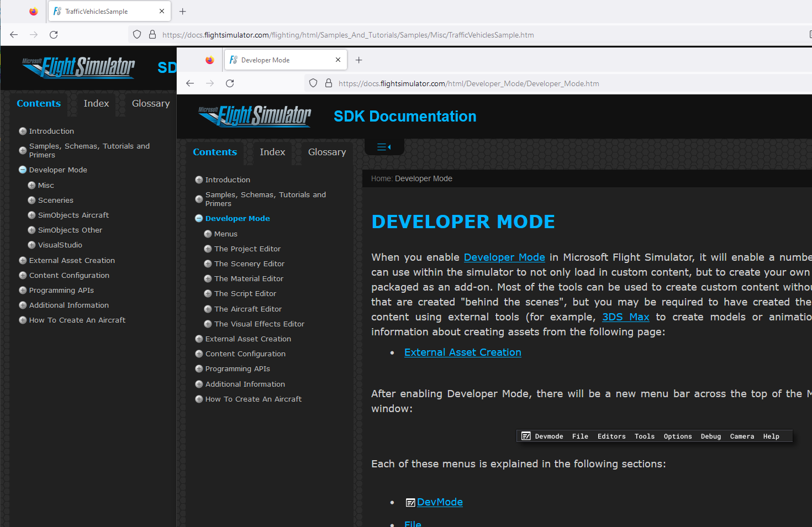This screenshot has height=527, width=812.
Task: Click the Devmode menu bar screenshot image
Action: (x=655, y=436)
